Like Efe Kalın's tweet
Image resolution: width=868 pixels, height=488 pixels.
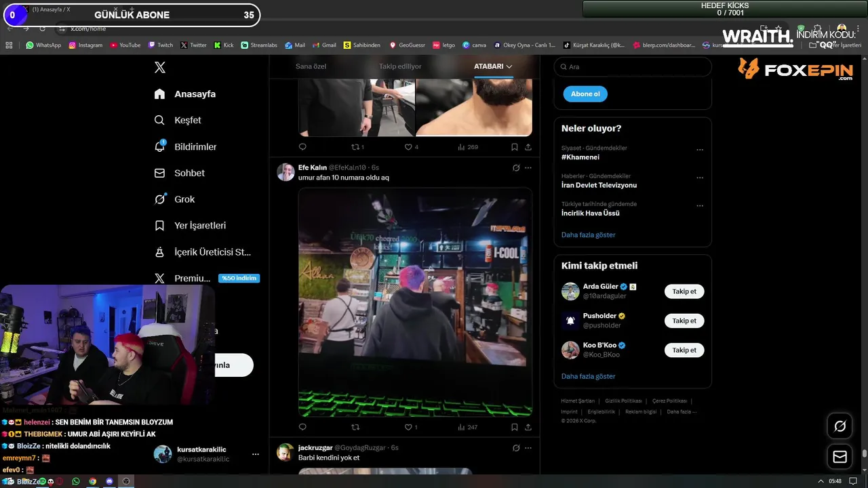tap(411, 427)
